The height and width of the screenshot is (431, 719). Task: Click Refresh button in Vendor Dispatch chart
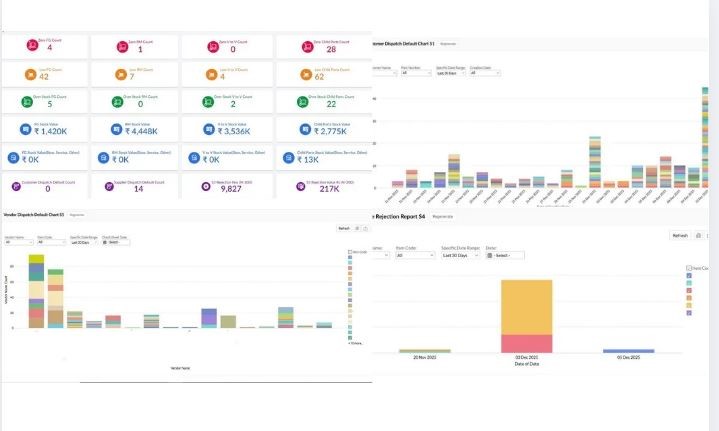pyautogui.click(x=343, y=229)
